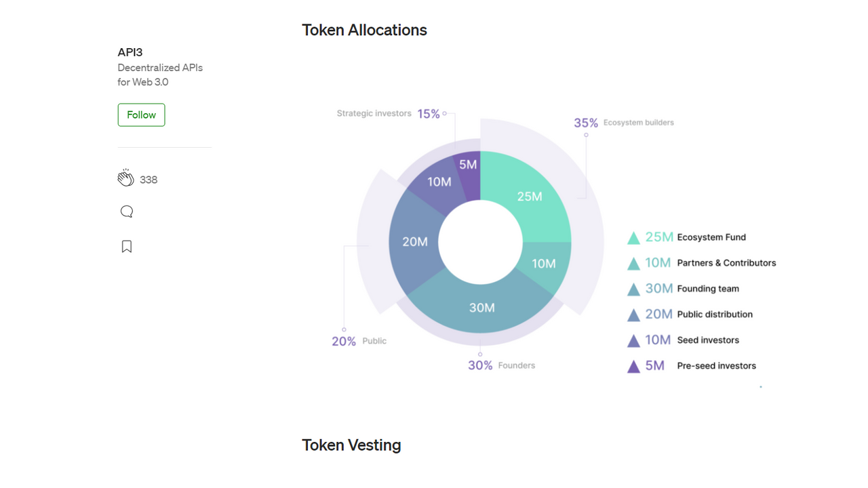Open the API3 publication title link

[x=130, y=52]
